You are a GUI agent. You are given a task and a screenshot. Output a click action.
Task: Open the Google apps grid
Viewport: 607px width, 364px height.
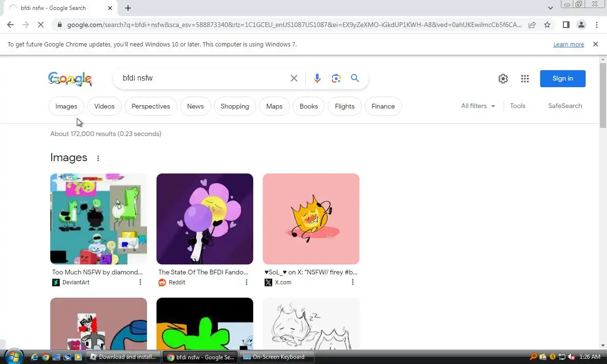(x=524, y=79)
